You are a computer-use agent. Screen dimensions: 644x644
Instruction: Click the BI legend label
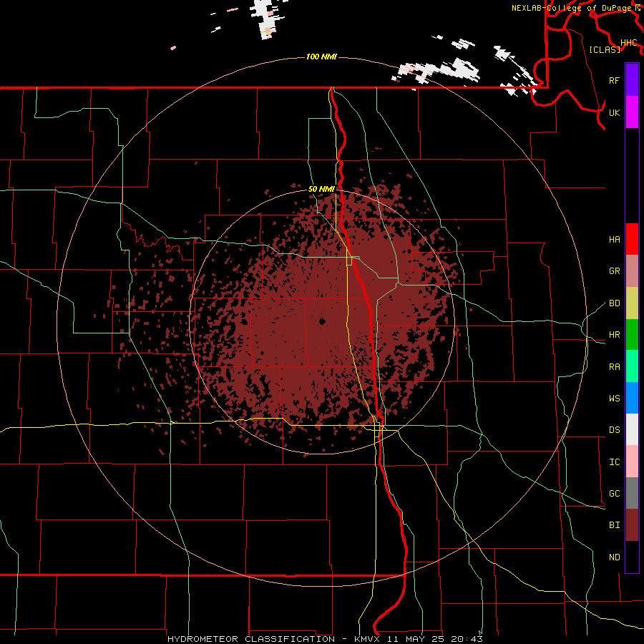pyautogui.click(x=614, y=525)
